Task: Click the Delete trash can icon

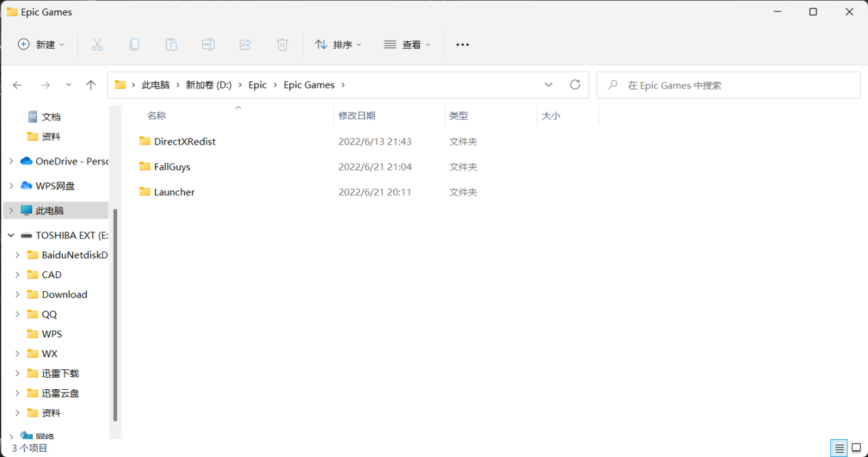Action: point(282,45)
